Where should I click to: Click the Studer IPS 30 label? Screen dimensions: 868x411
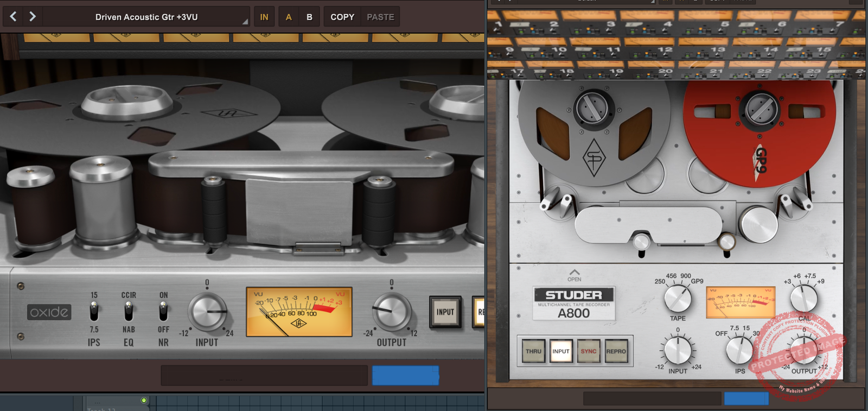coord(756,333)
